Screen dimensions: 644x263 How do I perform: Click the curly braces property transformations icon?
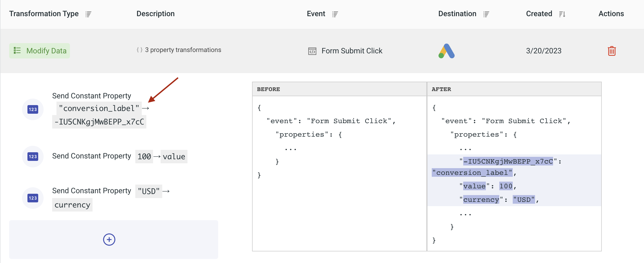[x=139, y=50]
